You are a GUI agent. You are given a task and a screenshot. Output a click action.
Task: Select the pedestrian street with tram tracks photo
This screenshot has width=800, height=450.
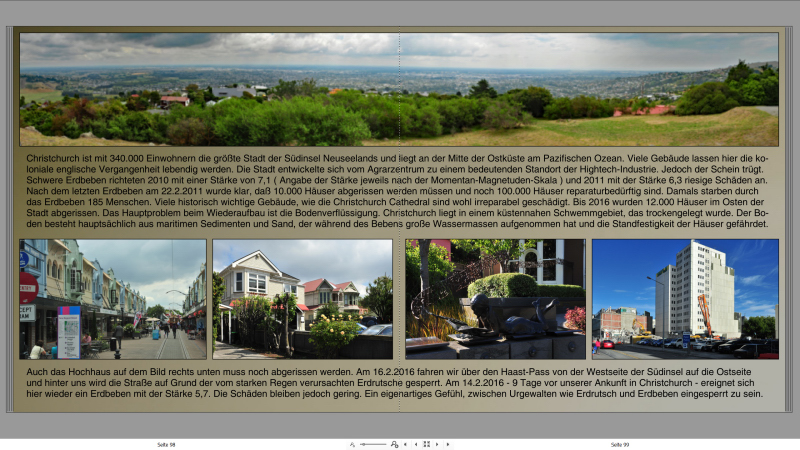(x=113, y=299)
